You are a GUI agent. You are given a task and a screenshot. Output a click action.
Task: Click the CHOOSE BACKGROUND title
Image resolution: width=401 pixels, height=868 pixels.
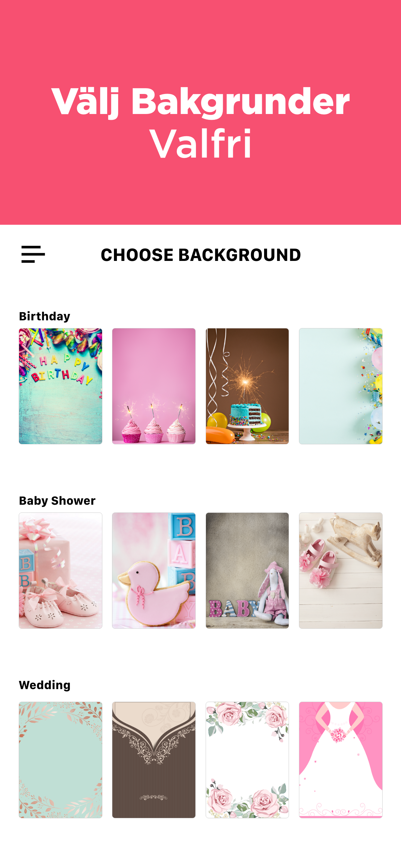coord(201,255)
